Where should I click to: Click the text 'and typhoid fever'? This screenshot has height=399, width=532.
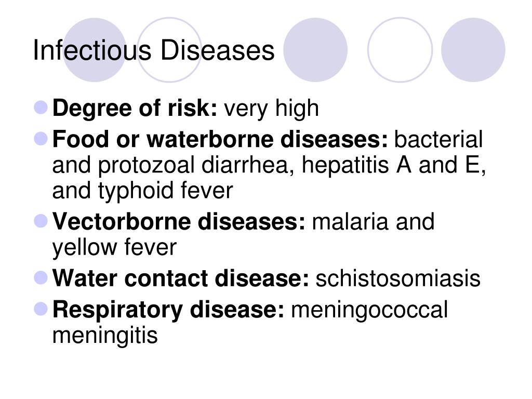pos(142,191)
